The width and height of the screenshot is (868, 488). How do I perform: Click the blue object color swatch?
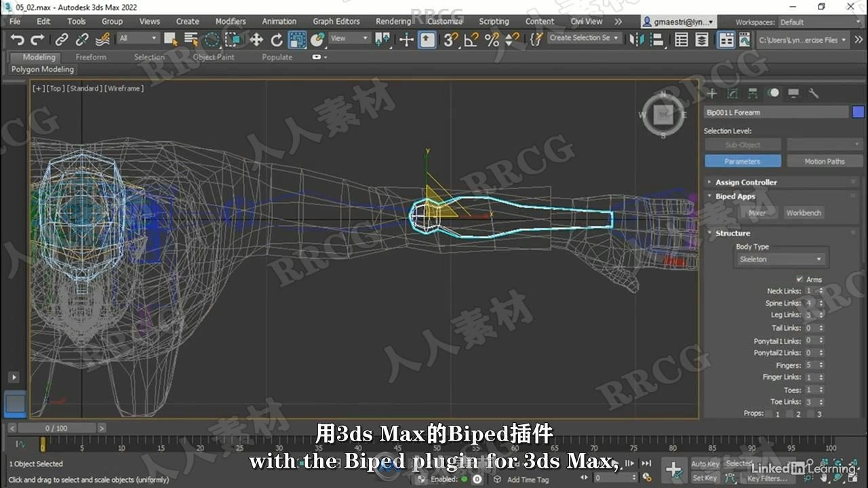(x=858, y=113)
